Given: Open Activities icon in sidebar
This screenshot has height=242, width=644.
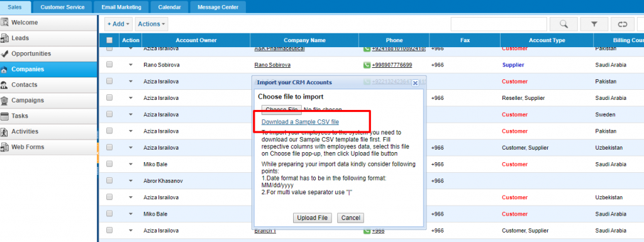Looking at the screenshot, I should (5, 131).
